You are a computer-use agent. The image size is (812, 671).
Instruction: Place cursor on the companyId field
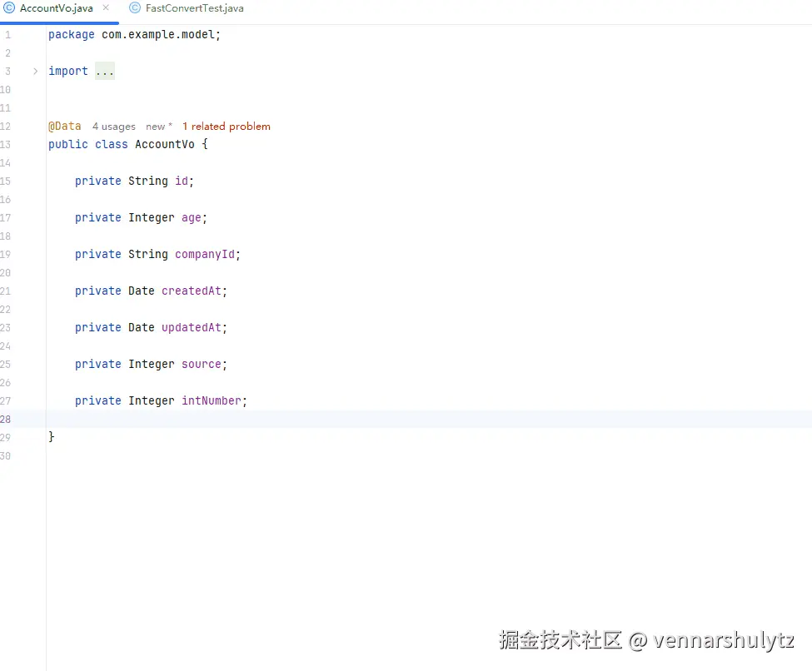point(207,254)
